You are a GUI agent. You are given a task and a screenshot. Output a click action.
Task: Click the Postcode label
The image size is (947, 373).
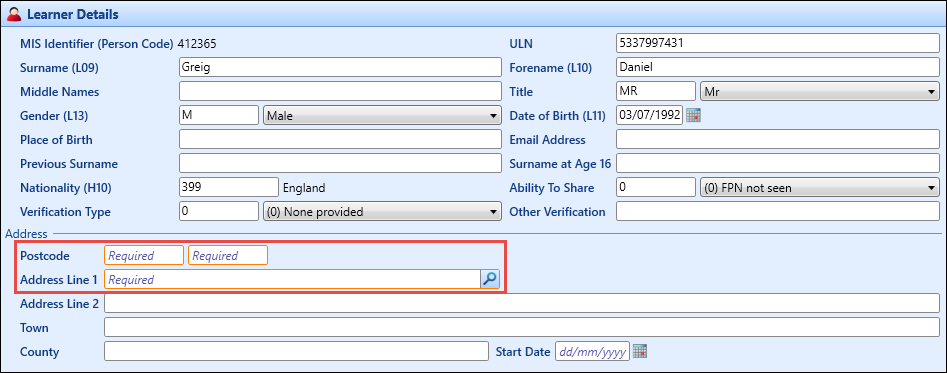click(x=45, y=256)
